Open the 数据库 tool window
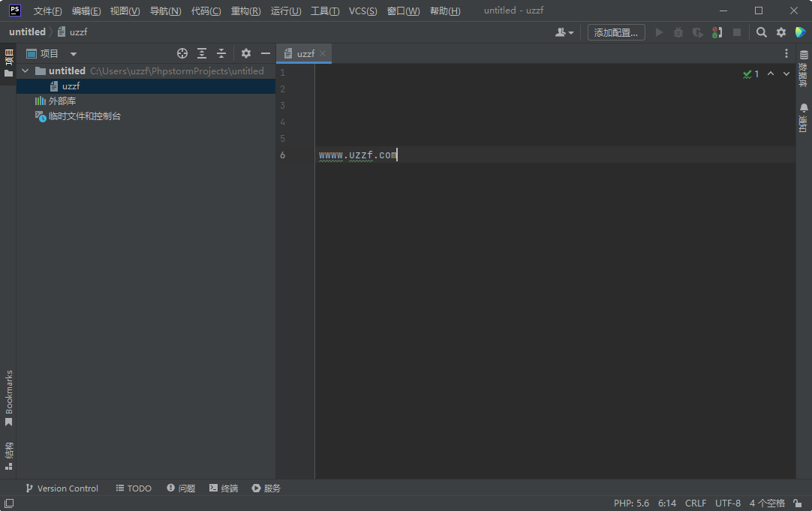 click(804, 68)
